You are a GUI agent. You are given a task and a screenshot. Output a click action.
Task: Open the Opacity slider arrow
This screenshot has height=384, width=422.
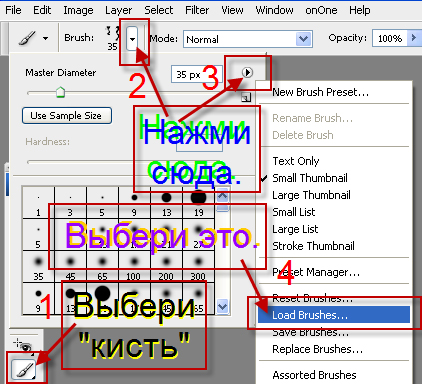pos(413,38)
